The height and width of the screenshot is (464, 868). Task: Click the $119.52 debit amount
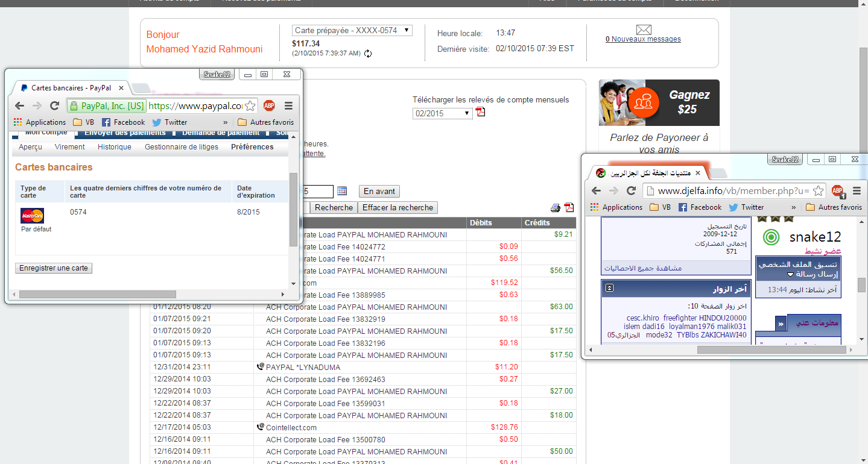tap(504, 283)
